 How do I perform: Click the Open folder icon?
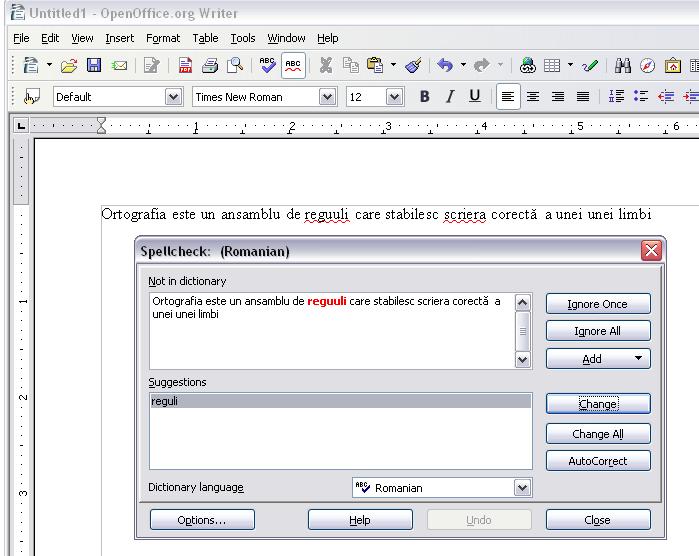(x=69, y=66)
